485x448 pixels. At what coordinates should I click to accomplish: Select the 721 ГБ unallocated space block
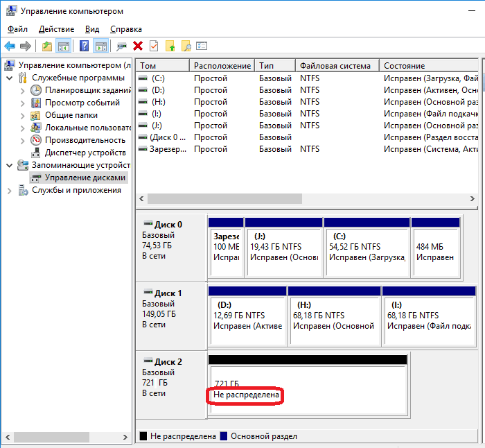[x=308, y=385]
